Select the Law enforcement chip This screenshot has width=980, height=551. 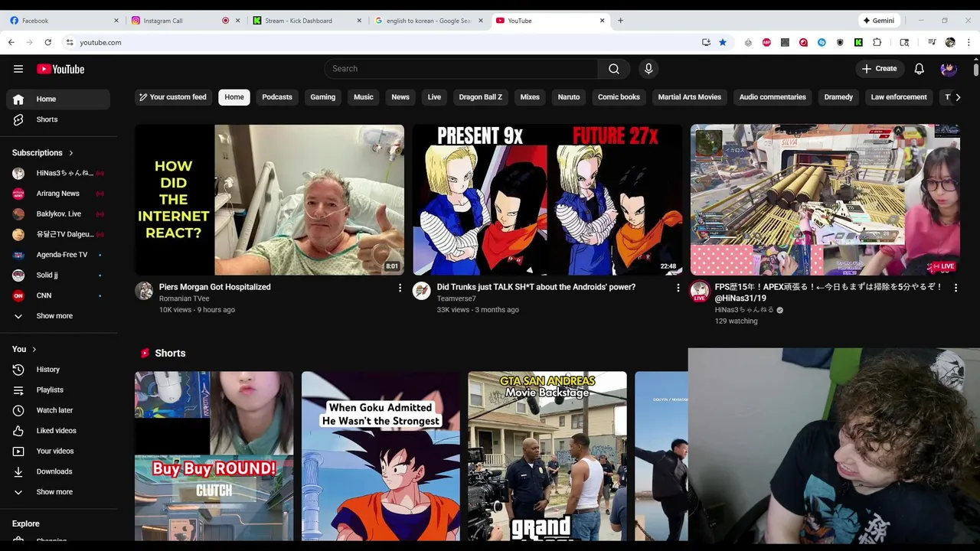tap(899, 97)
